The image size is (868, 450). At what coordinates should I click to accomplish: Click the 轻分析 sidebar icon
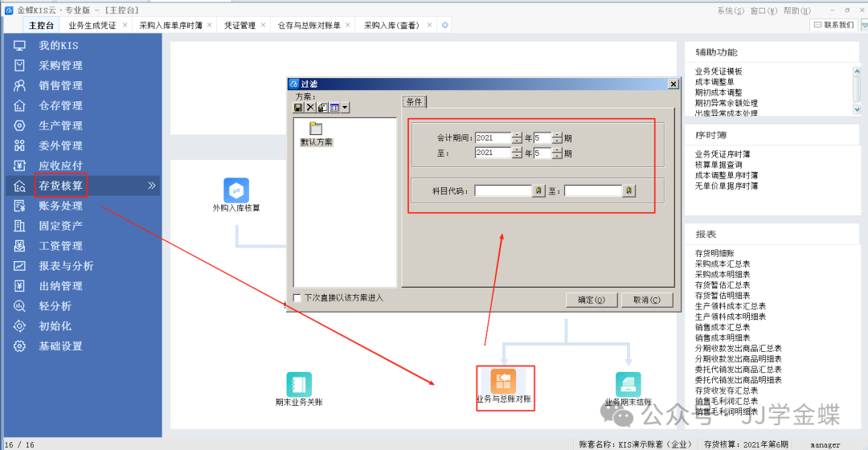tap(19, 306)
